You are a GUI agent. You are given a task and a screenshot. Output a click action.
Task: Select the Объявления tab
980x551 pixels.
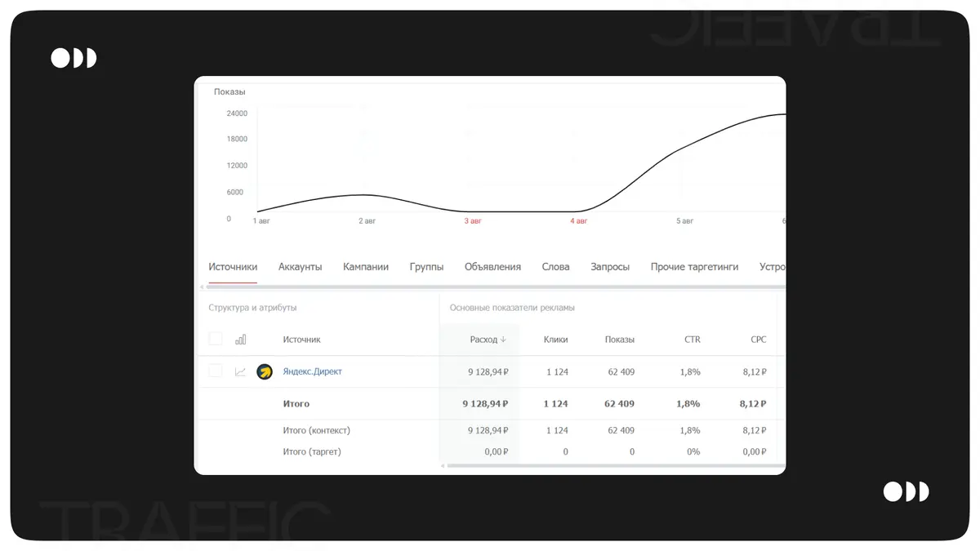coord(492,267)
